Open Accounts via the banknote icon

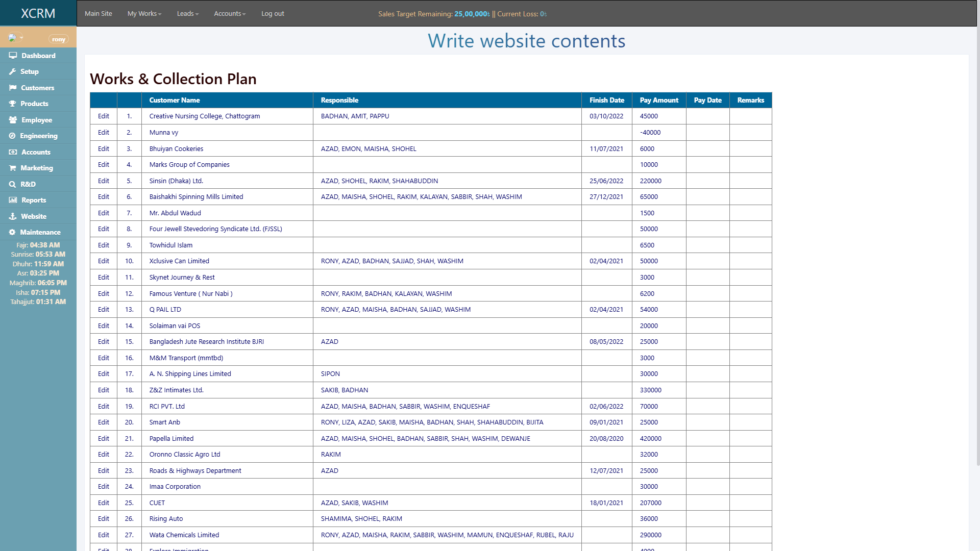(x=13, y=152)
